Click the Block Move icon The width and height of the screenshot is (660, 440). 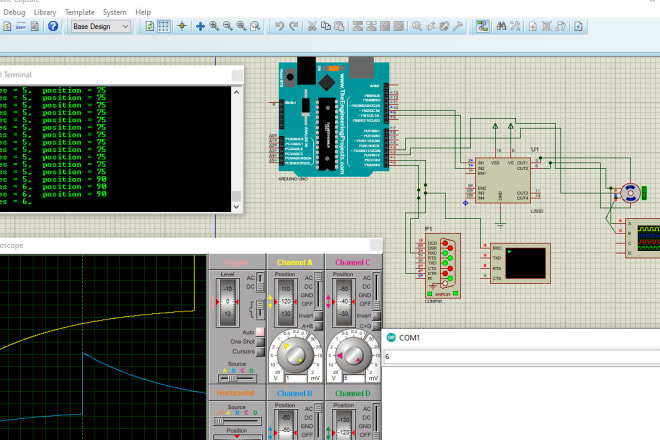pos(371,26)
